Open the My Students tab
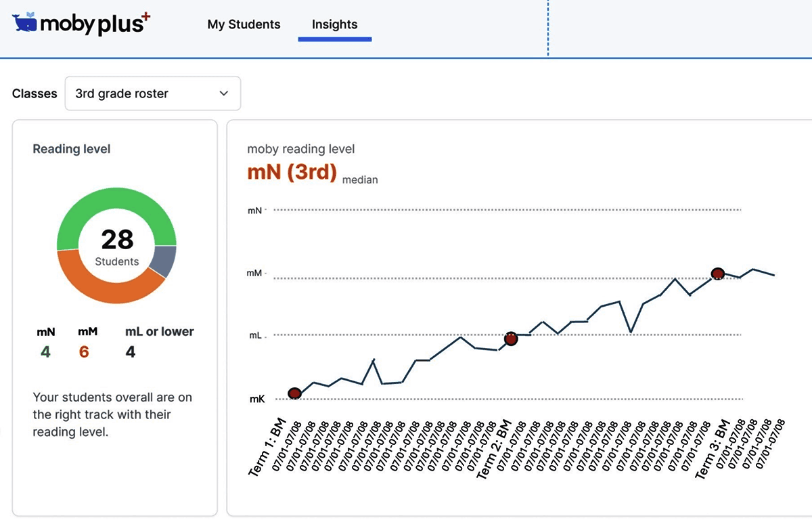This screenshot has width=812, height=520. 244,24
